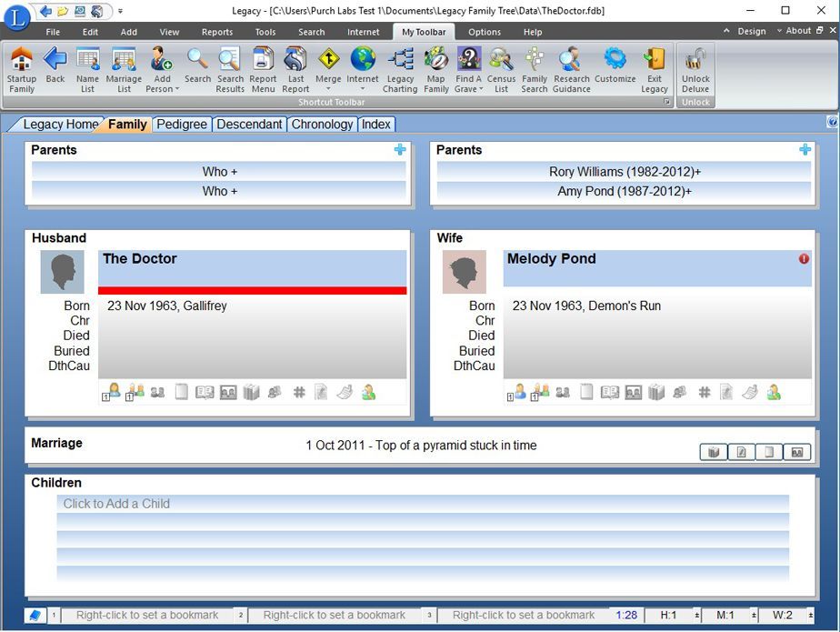Click the open book icon under The Doctor
This screenshot has width=840, height=632.
(x=205, y=393)
